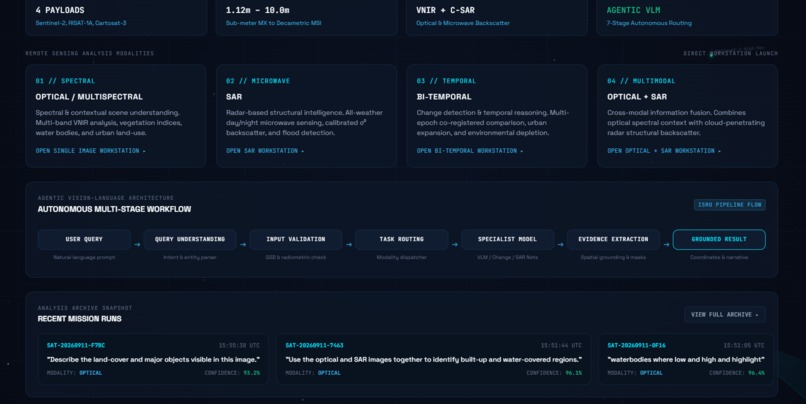The width and height of the screenshot is (806, 404).
Task: Open the SAR microwave card
Action: pyautogui.click(x=306, y=116)
